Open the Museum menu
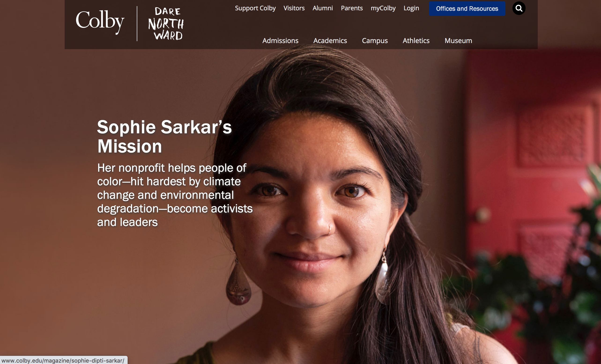The width and height of the screenshot is (601, 364). coord(458,40)
